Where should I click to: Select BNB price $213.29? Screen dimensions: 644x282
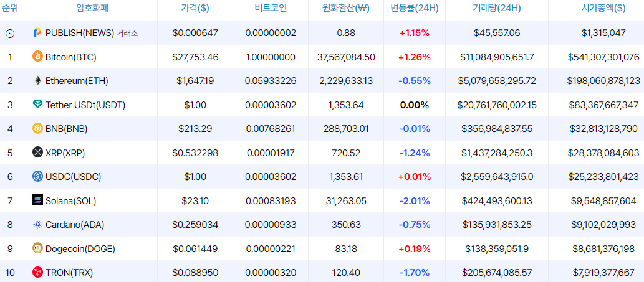click(195, 129)
